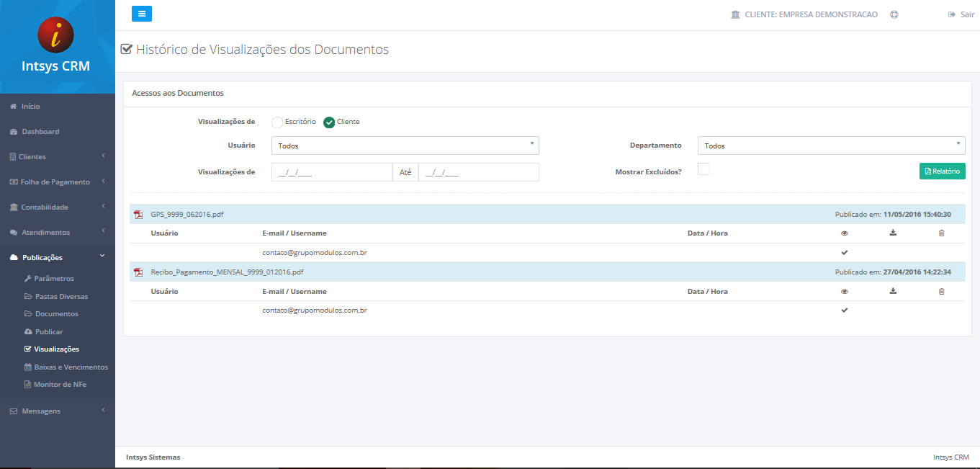Expand the Contabilidade sidebar menu
This screenshot has width=980, height=469.
(58, 207)
